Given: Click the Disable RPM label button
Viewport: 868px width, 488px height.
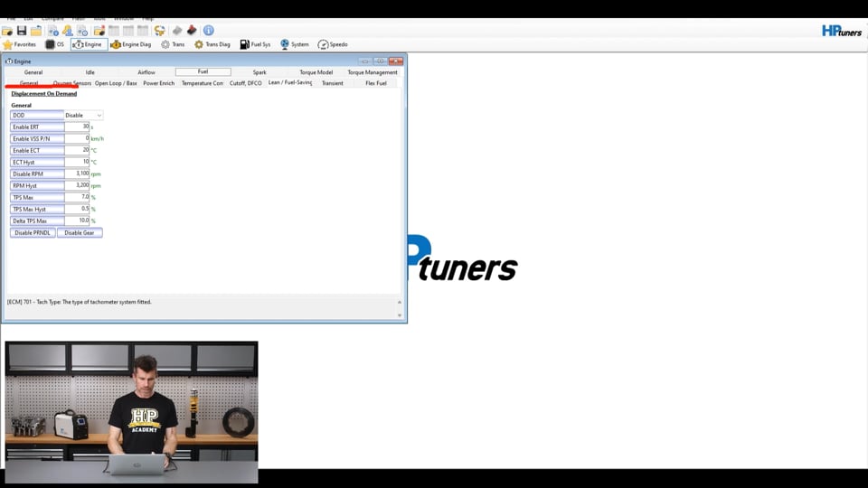Looking at the screenshot, I should point(37,174).
